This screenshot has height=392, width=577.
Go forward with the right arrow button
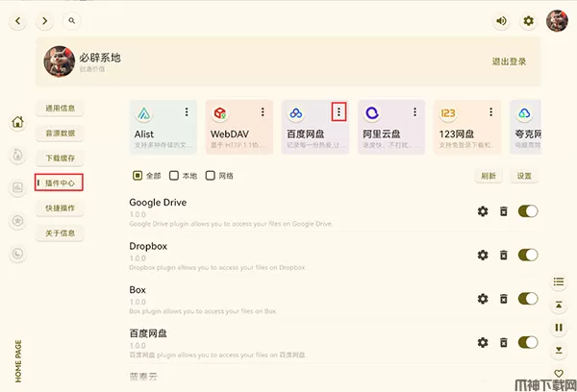click(x=44, y=21)
